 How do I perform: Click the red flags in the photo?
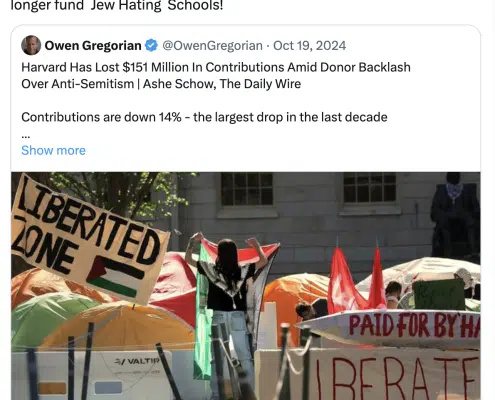click(x=357, y=278)
